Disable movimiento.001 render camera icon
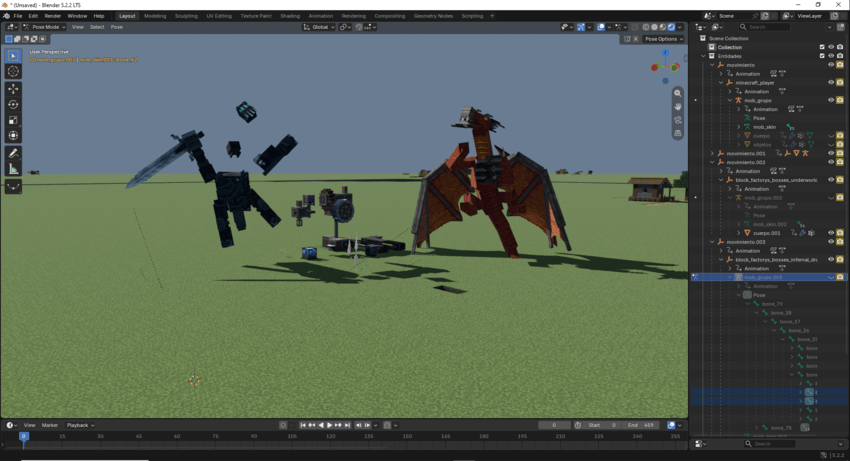Viewport: 850px width, 461px height. point(840,153)
